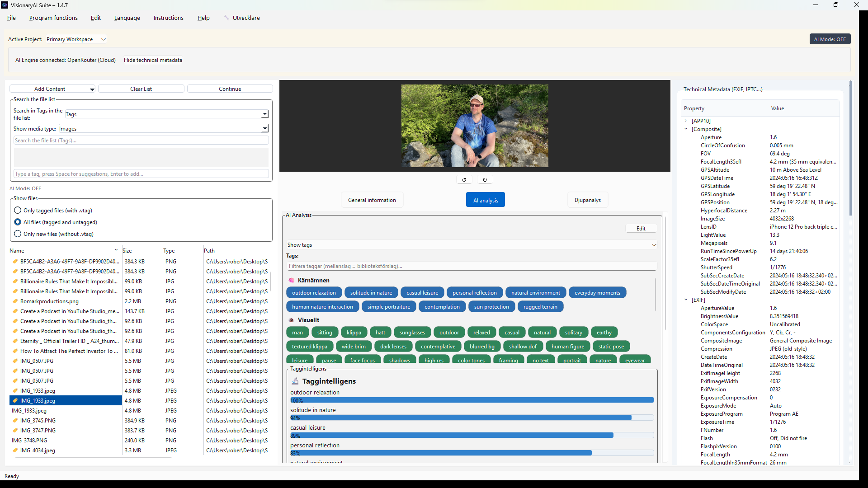This screenshot has width=868, height=488.
Task: Click the eye icon beside Visuellt
Action: click(292, 320)
